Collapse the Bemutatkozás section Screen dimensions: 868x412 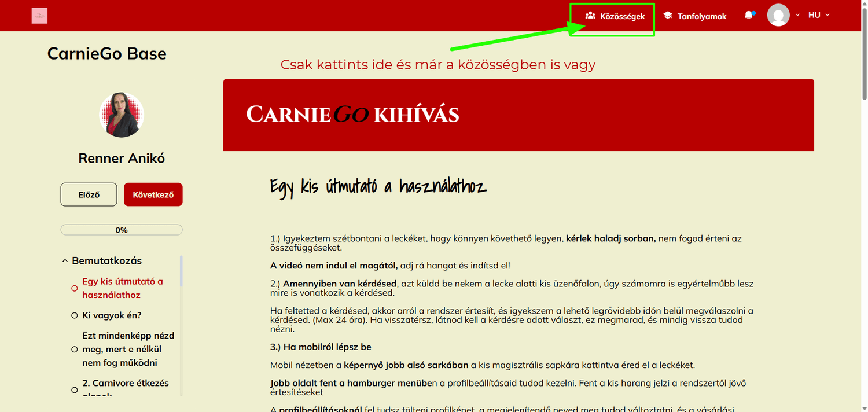coord(102,260)
